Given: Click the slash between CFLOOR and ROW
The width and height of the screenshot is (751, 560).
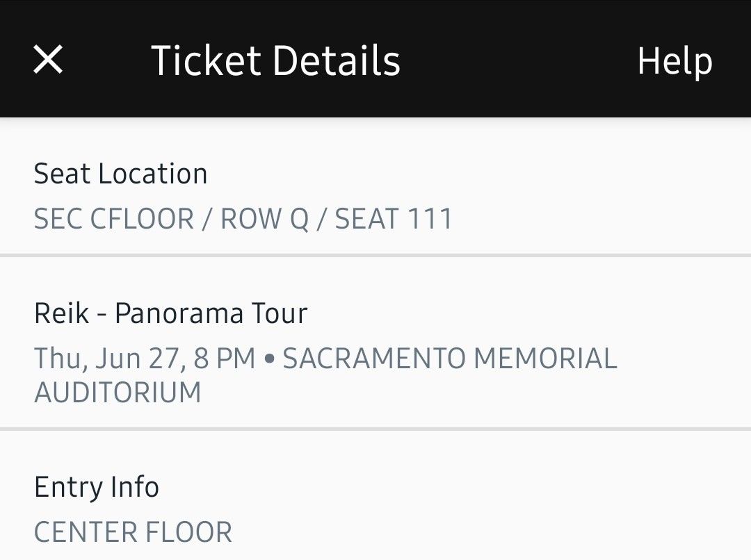Looking at the screenshot, I should [x=207, y=220].
